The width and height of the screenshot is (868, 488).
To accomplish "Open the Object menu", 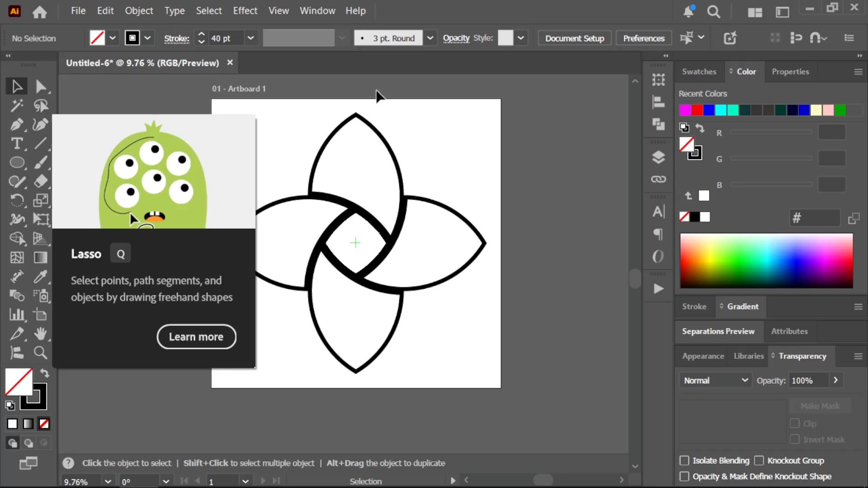I will click(139, 11).
